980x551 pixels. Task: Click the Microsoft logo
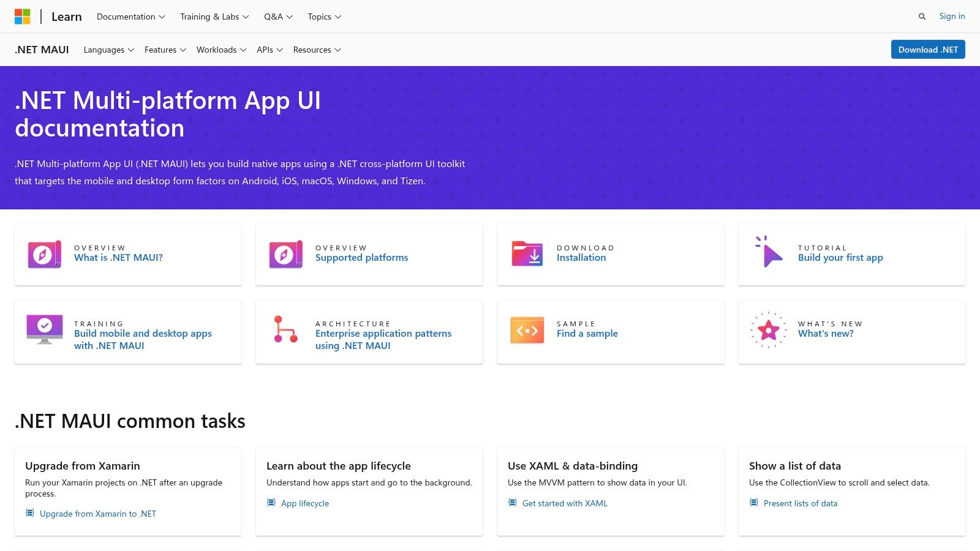pos(23,17)
